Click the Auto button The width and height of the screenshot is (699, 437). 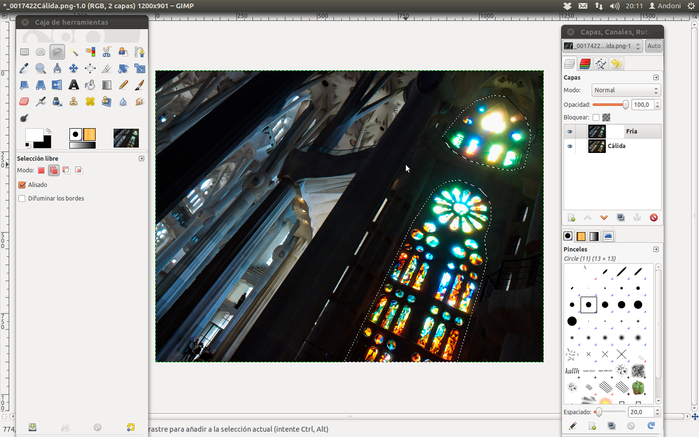(654, 46)
